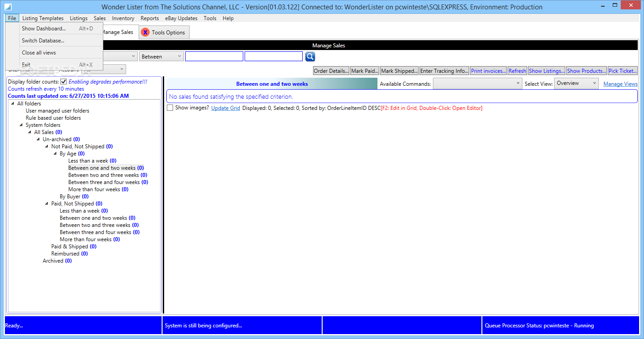This screenshot has height=339, width=644.
Task: Collapse the Paid, Not Shipped node arrow
Action: tap(47, 204)
